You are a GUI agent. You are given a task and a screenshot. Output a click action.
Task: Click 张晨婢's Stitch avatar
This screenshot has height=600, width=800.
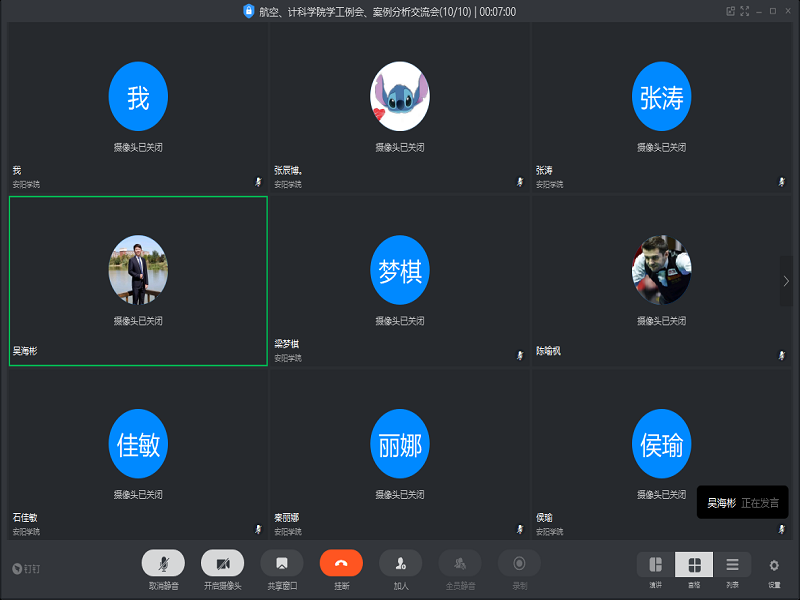[x=399, y=97]
